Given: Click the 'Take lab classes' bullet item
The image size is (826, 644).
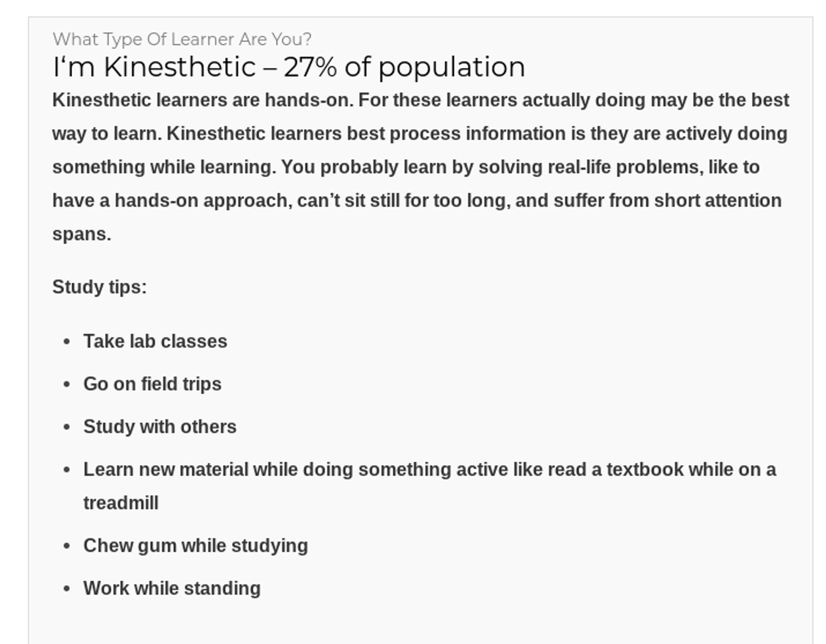Looking at the screenshot, I should tap(155, 341).
